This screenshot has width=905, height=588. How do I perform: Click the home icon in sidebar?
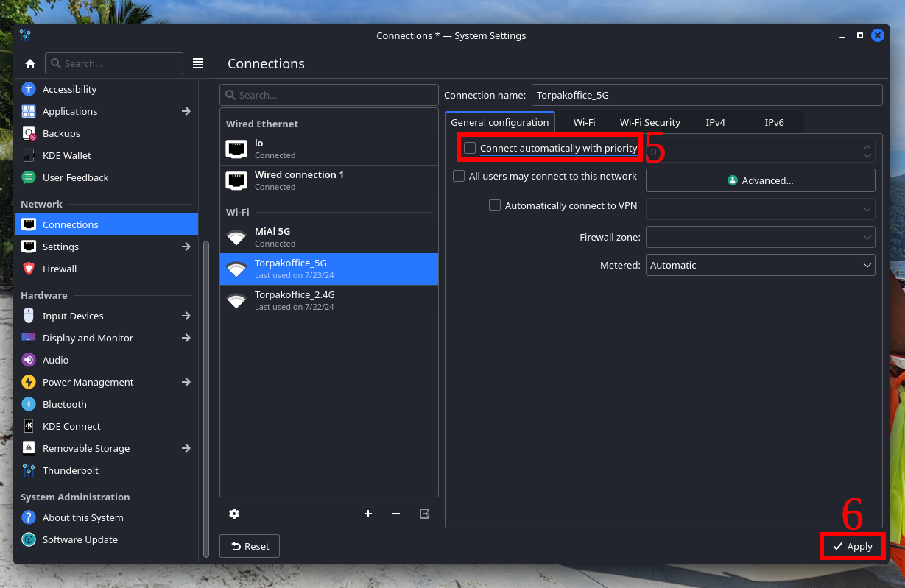[x=29, y=63]
